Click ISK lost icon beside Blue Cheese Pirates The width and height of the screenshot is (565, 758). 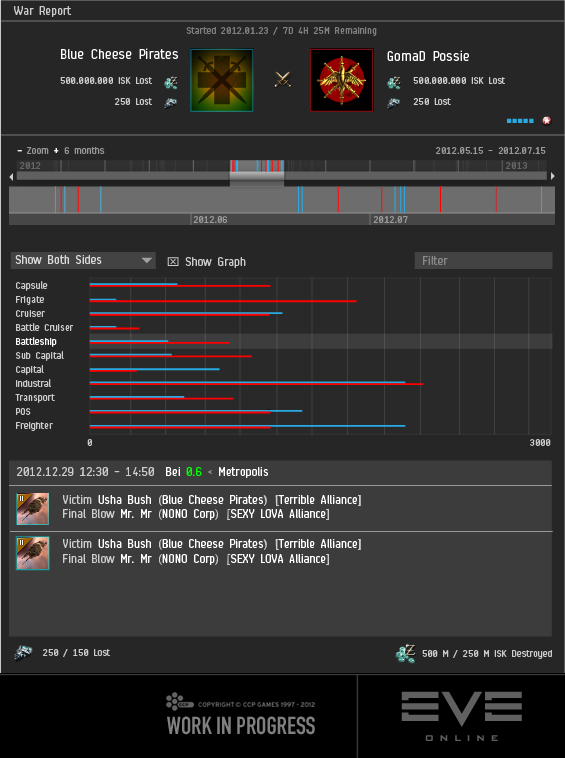click(171, 83)
